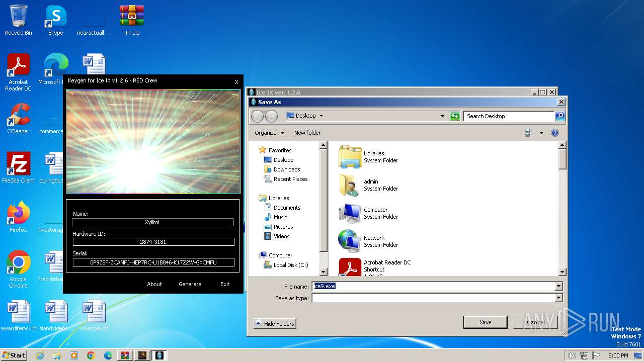The height and width of the screenshot is (362, 644).
Task: Open the Save as type dropdown
Action: [x=558, y=298]
